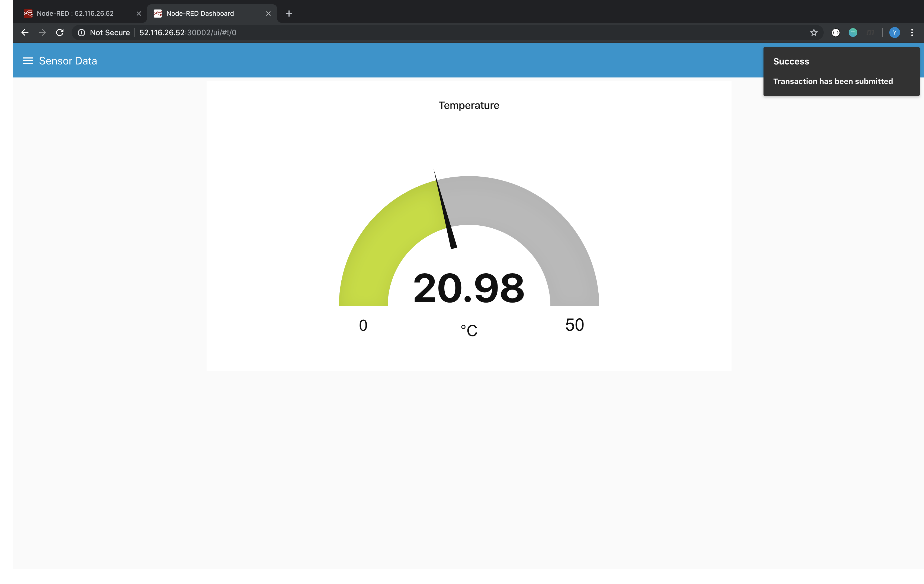
Task: Click the address bar URL
Action: (188, 33)
